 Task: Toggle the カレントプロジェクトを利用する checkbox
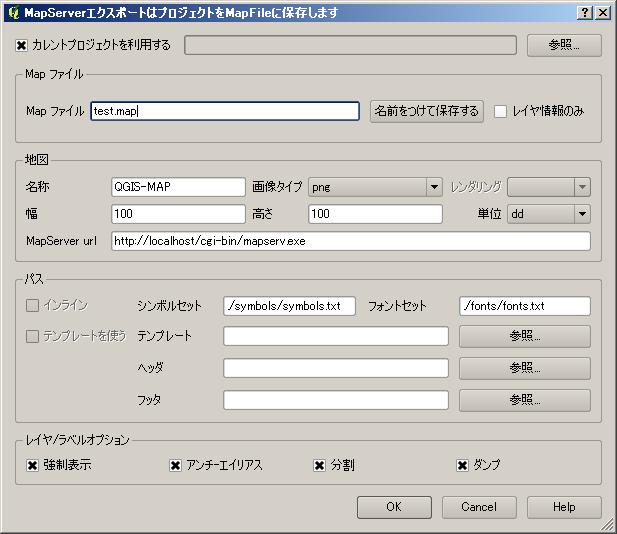point(23,45)
